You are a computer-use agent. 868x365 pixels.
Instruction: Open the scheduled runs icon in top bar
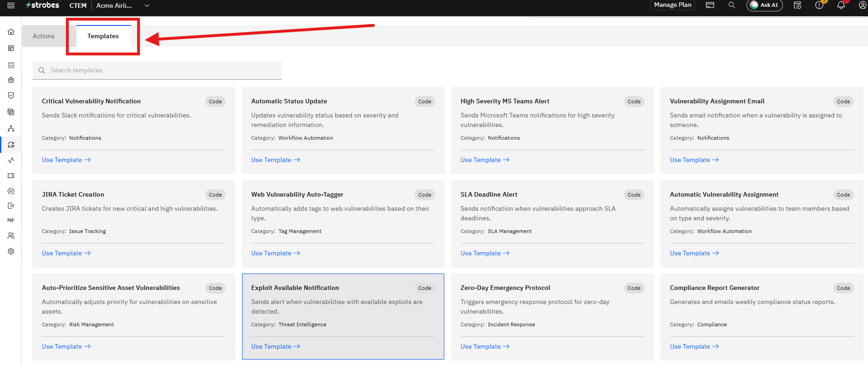(797, 5)
